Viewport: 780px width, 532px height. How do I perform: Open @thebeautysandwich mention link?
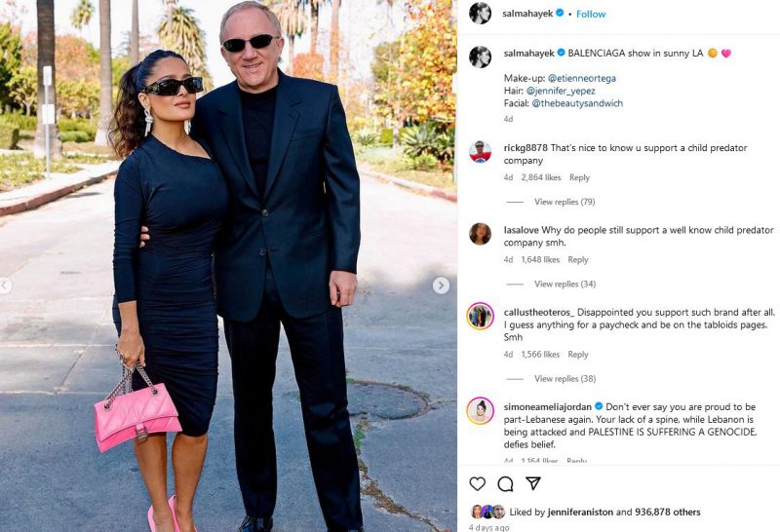click(577, 103)
